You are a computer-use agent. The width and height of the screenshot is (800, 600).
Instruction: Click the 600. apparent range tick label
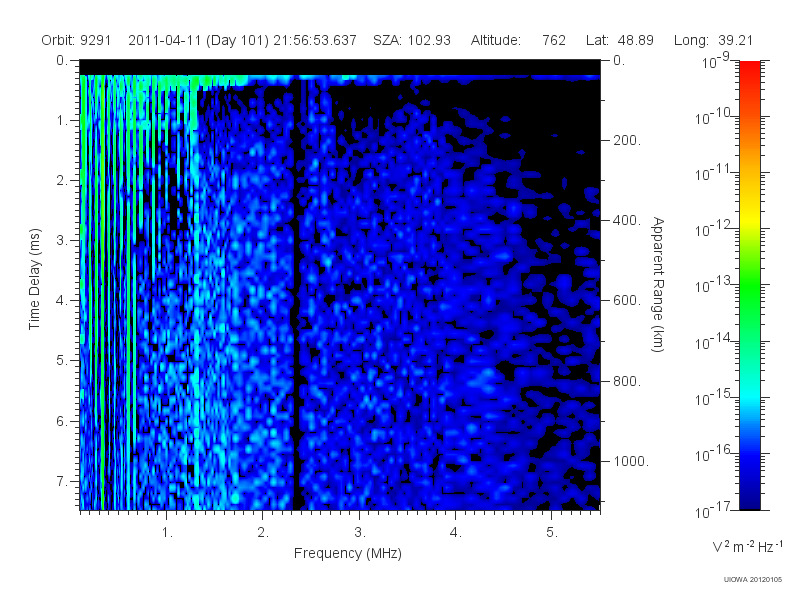pos(627,301)
